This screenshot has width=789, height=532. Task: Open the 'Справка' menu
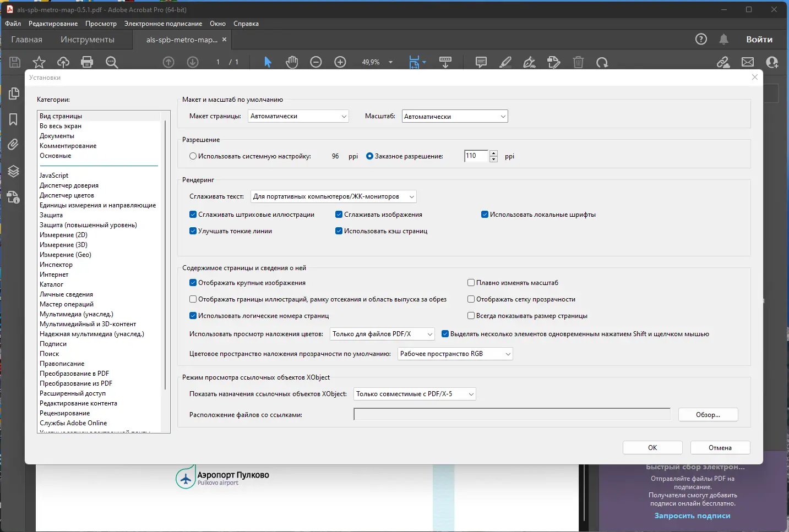[x=246, y=24]
